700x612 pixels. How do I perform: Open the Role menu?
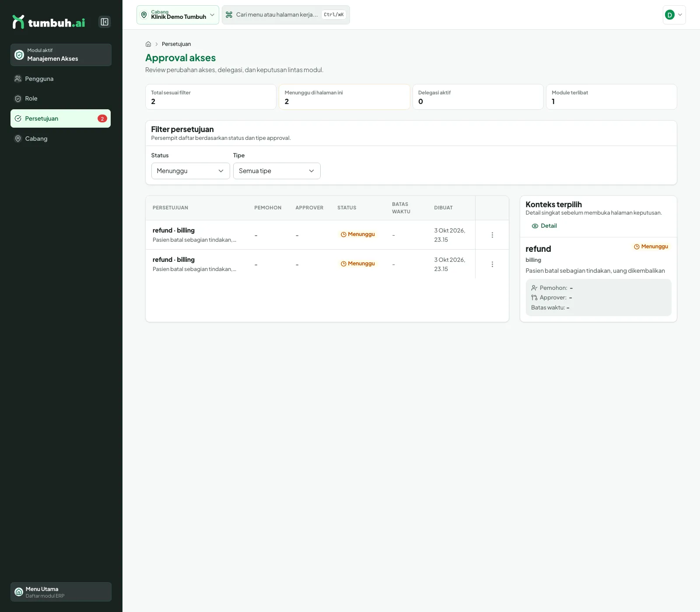pos(60,98)
